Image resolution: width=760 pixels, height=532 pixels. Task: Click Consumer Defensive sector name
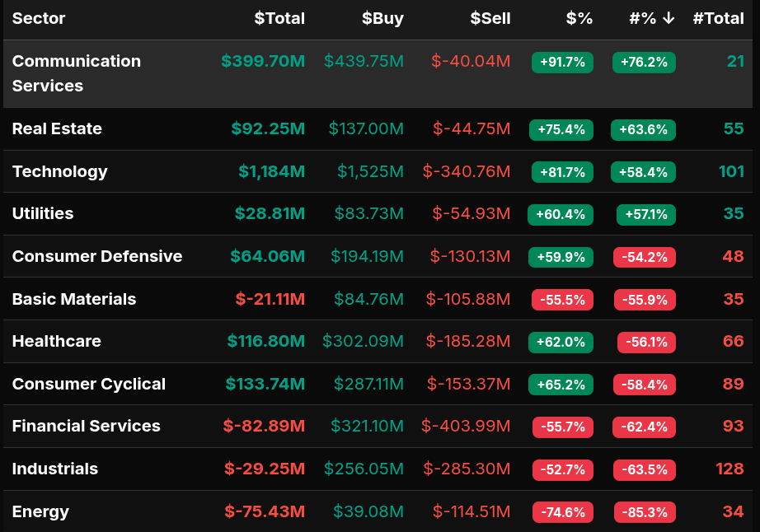pos(97,256)
